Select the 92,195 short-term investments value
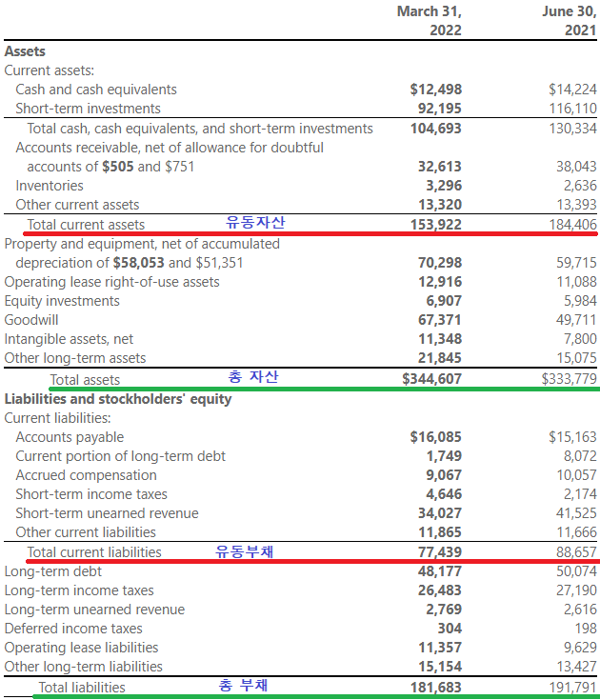The height and width of the screenshot is (700, 600). (x=439, y=109)
